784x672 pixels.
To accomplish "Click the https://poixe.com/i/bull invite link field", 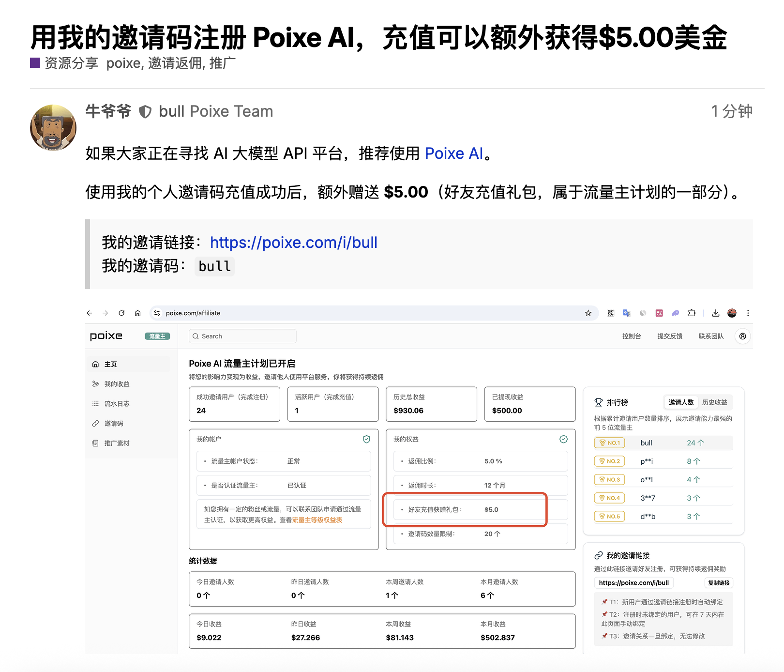I will (x=634, y=583).
